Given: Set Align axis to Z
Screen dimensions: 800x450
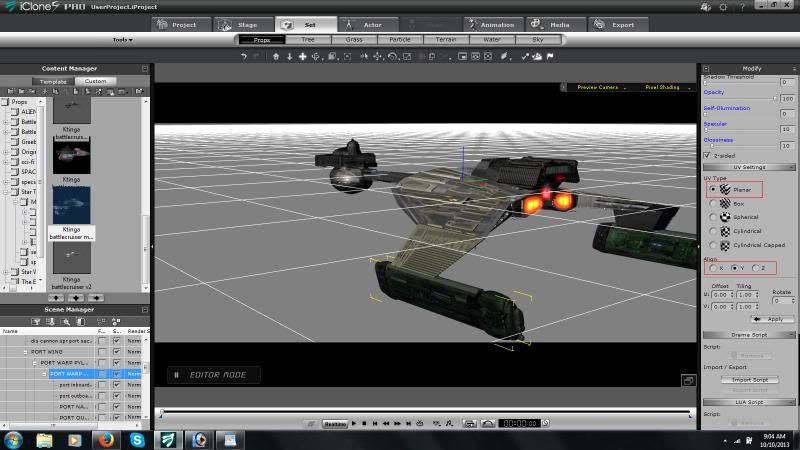Looking at the screenshot, I should tap(756, 268).
